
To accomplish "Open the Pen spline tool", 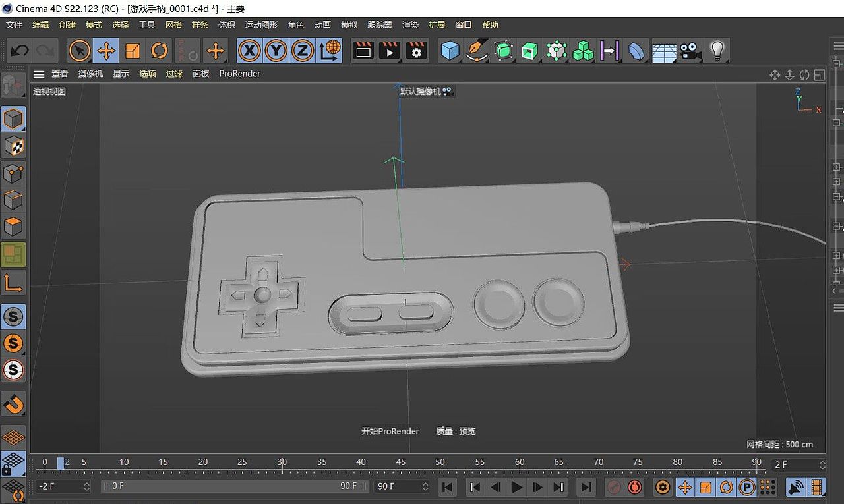I will coord(476,50).
